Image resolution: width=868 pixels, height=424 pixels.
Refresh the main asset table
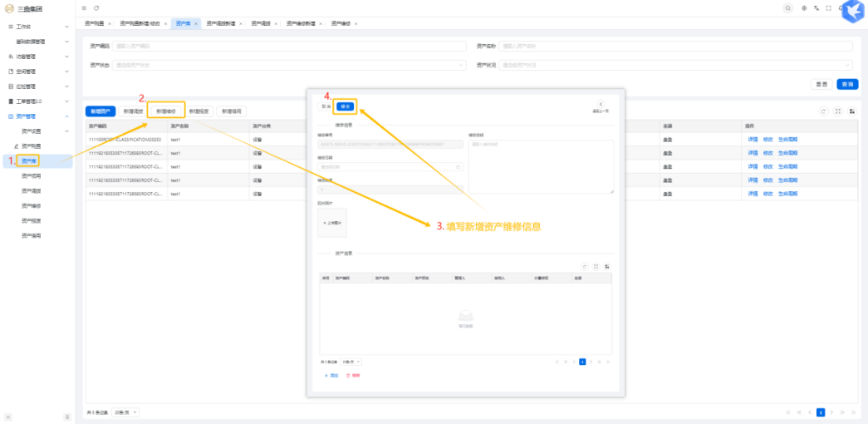(x=823, y=111)
